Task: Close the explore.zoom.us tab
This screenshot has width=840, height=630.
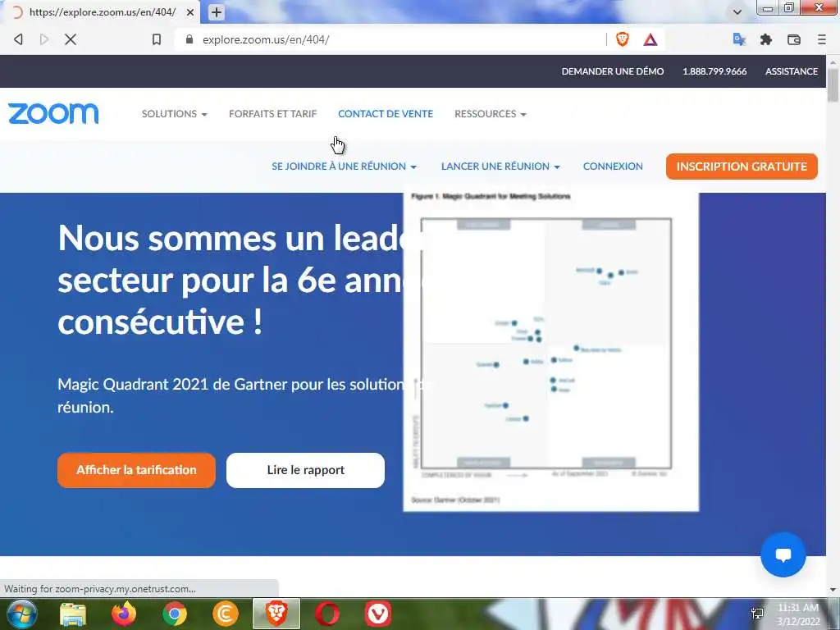Action: (x=190, y=11)
